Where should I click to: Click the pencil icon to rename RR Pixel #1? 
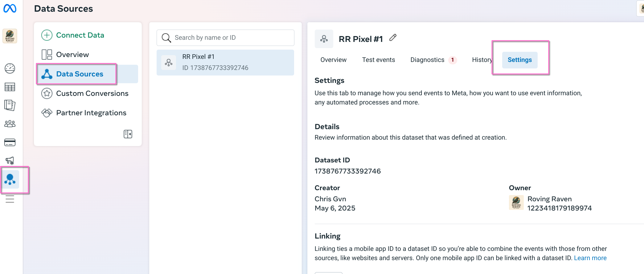click(x=393, y=38)
